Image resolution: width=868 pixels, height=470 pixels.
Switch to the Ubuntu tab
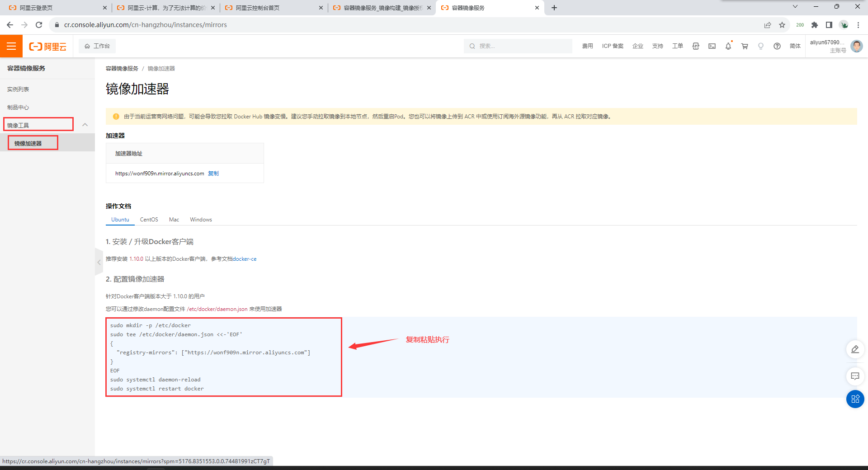coord(120,220)
